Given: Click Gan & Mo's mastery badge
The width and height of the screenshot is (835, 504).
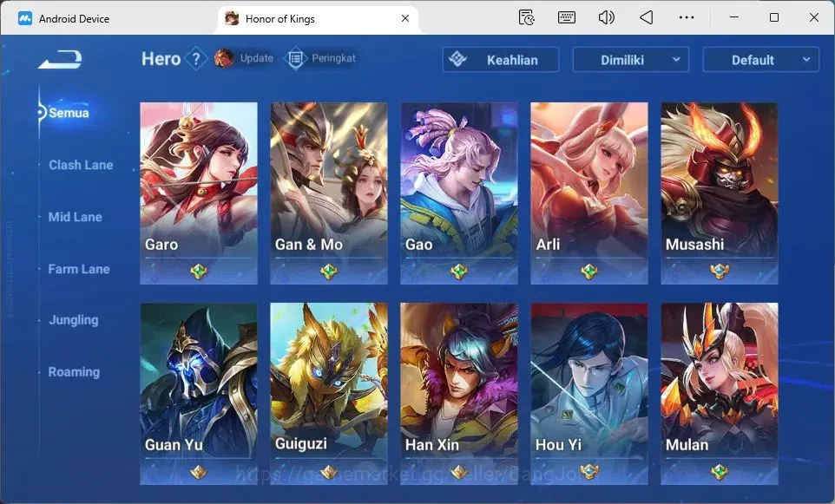Looking at the screenshot, I should point(329,272).
